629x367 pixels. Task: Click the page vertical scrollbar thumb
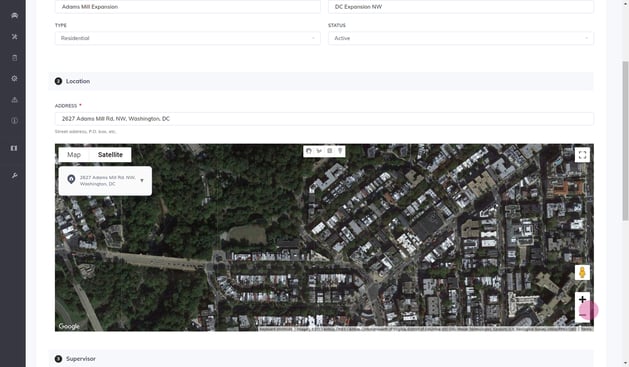625,140
